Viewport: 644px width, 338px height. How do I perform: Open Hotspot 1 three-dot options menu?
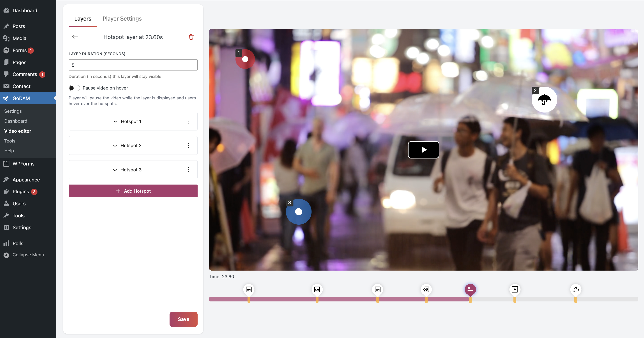[x=188, y=121]
